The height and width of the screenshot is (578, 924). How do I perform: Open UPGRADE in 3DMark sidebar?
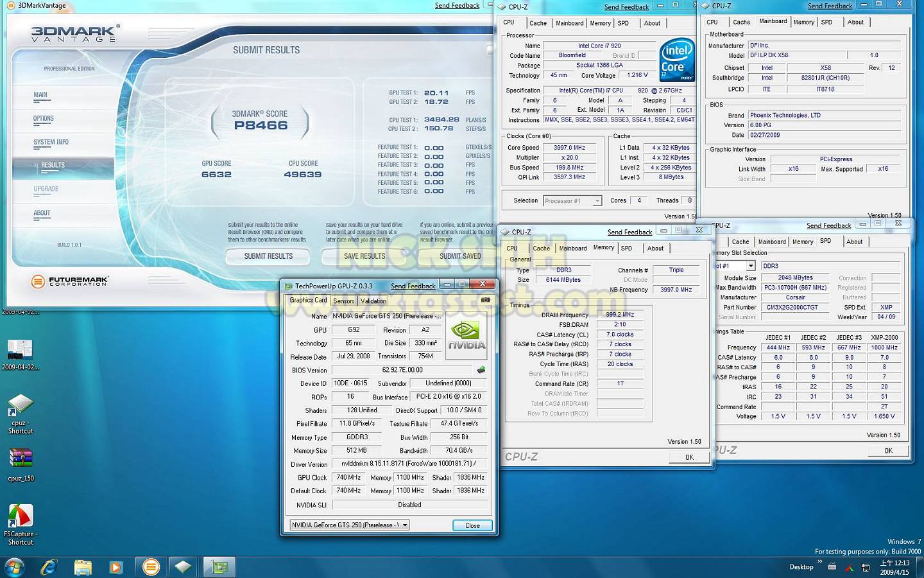pyautogui.click(x=46, y=189)
